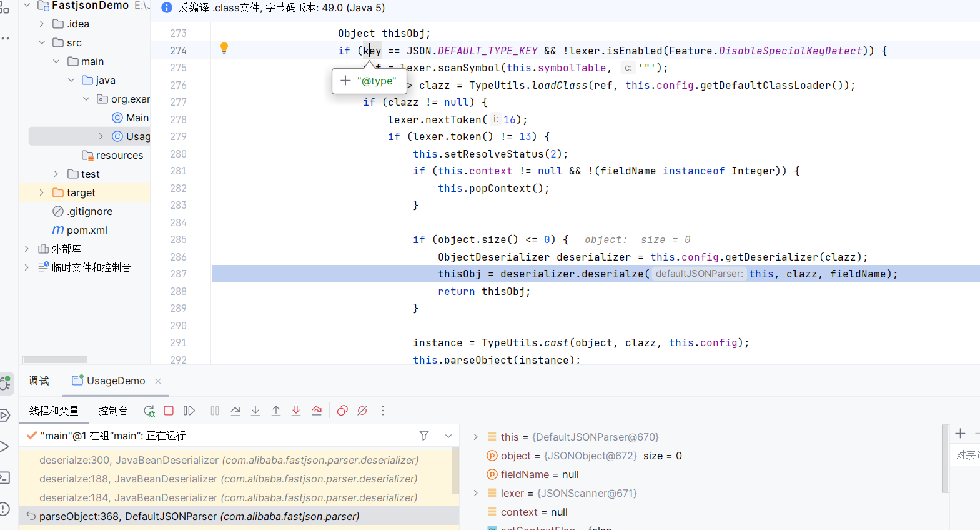Expand the test folder
The width and height of the screenshot is (980, 530).
[x=56, y=174]
